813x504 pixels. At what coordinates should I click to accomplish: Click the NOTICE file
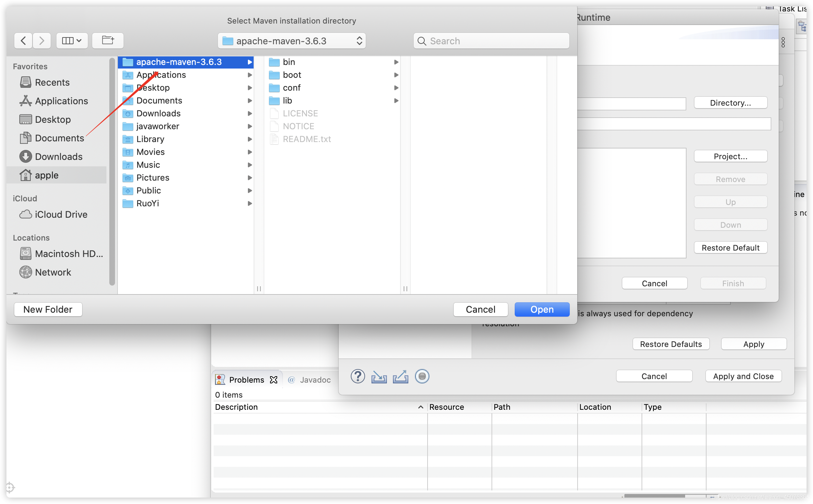tap(332, 126)
